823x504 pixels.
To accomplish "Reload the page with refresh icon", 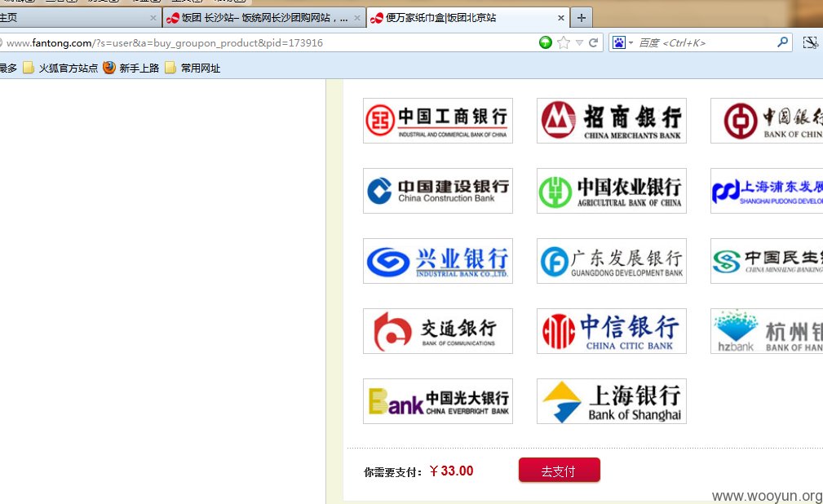I will click(x=594, y=42).
